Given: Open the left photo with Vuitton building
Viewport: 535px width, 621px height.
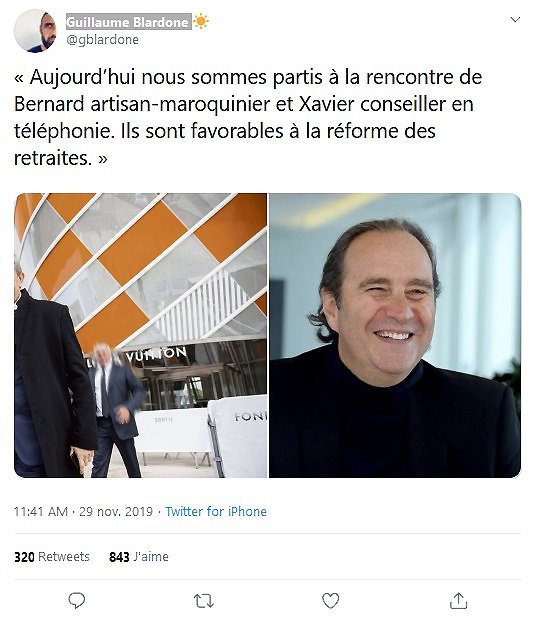Looking at the screenshot, I should click(141, 335).
